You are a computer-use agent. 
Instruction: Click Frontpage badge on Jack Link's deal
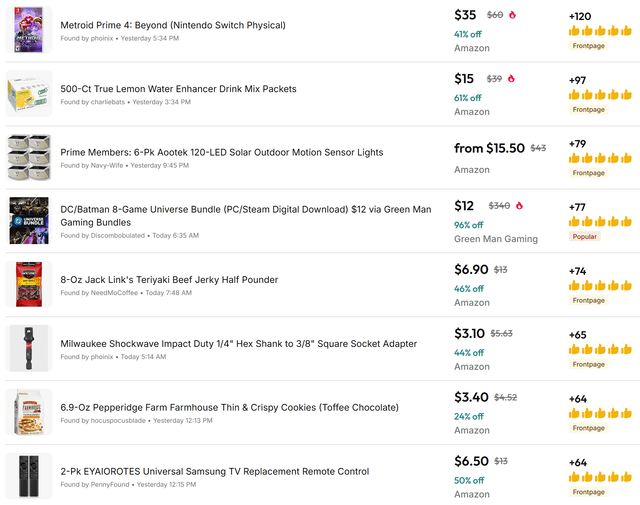[589, 300]
